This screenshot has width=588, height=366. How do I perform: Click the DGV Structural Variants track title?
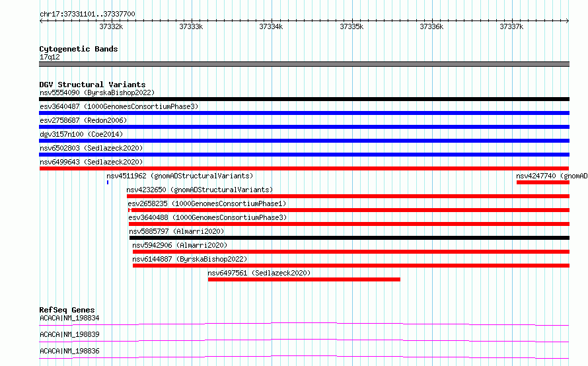(x=92, y=85)
